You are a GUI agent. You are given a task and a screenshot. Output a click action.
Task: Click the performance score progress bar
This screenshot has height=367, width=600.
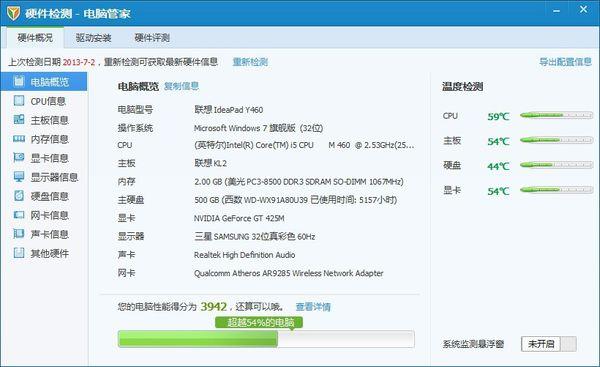point(266,339)
